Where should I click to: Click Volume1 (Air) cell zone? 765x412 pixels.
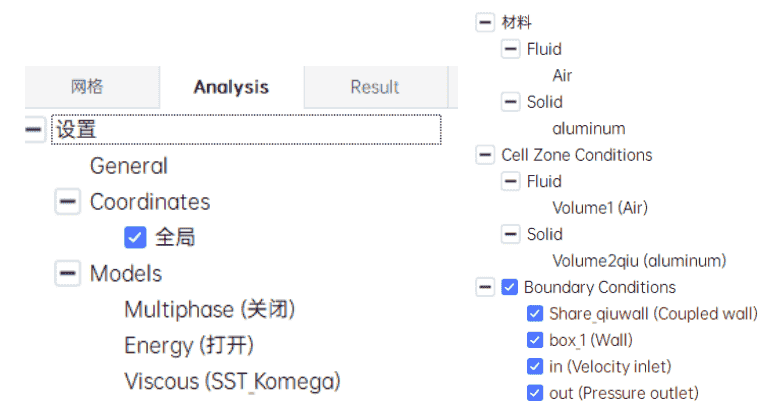tap(600, 208)
